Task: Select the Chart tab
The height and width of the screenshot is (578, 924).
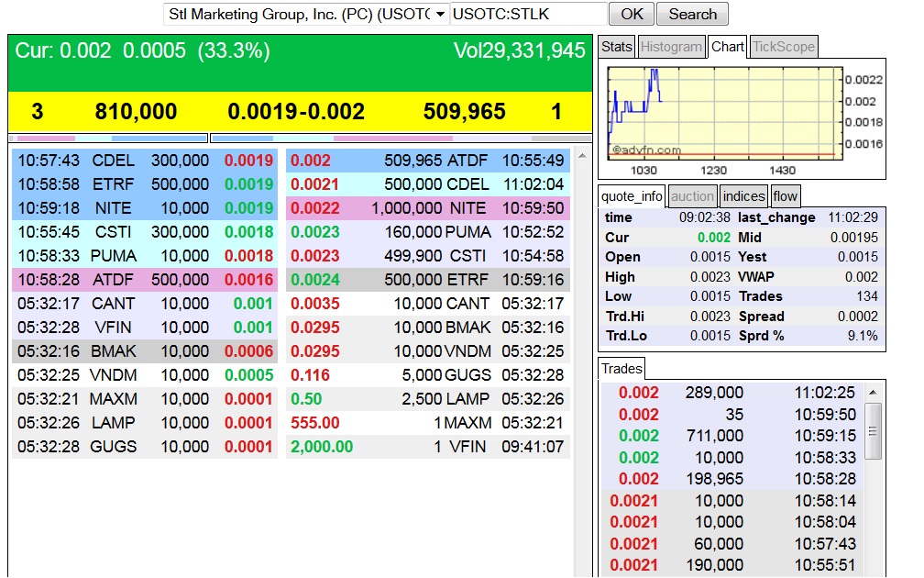Action: click(727, 47)
